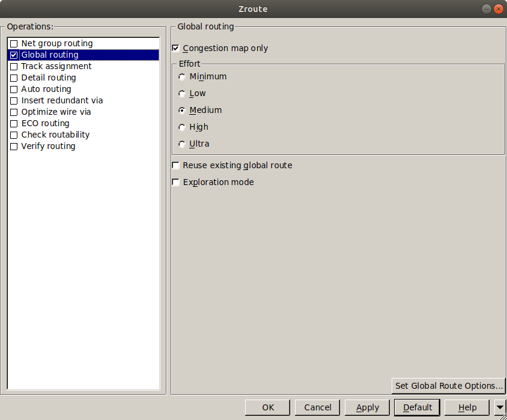Select Detail routing label in Operations list

tap(49, 78)
